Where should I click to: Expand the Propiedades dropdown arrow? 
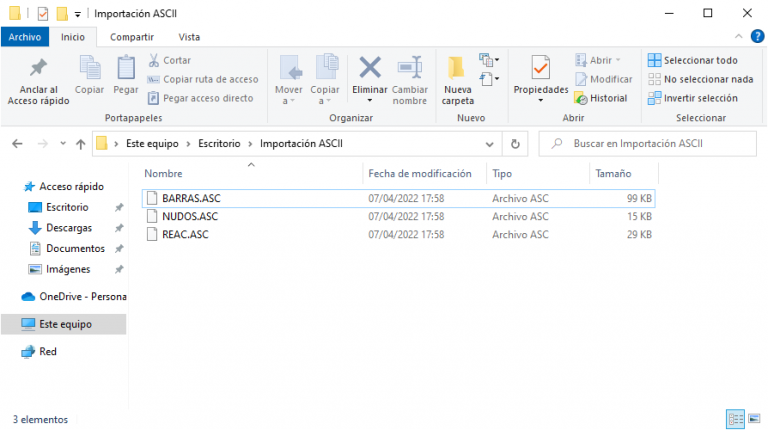(x=541, y=100)
